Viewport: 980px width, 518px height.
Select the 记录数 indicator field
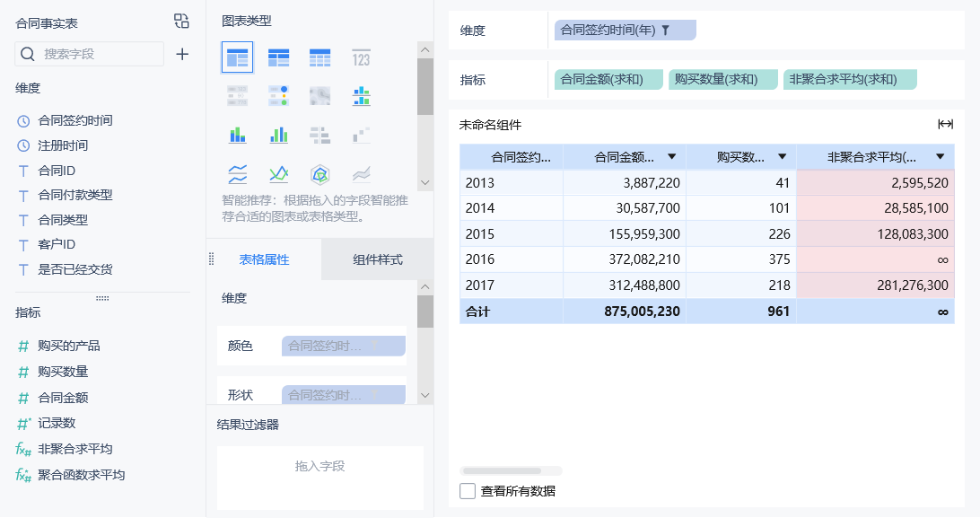(x=57, y=423)
